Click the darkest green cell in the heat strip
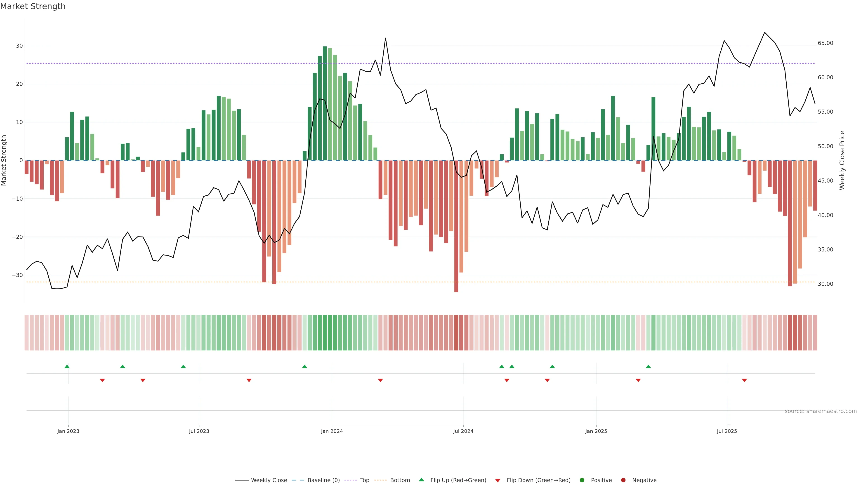 point(325,333)
